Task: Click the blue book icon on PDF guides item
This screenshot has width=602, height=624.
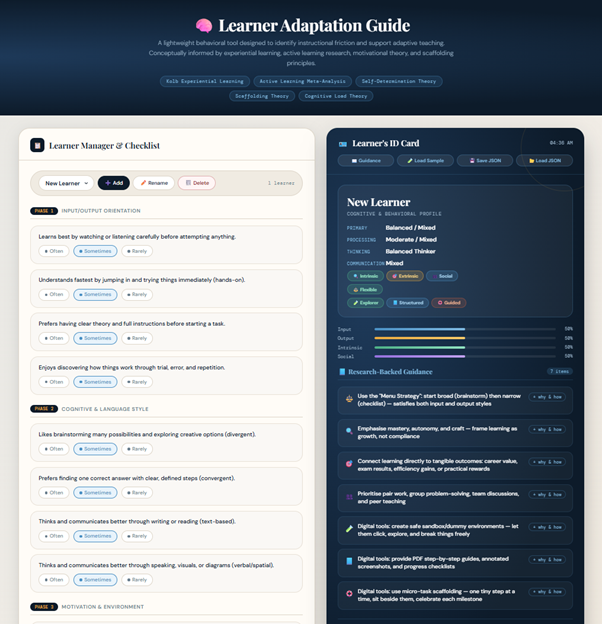Action: pos(349,562)
